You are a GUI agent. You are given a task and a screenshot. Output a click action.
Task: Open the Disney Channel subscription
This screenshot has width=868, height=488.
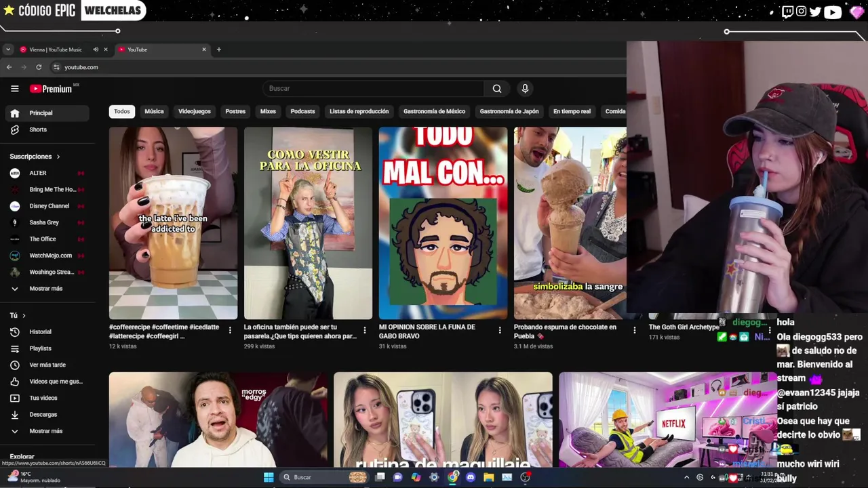click(x=47, y=206)
